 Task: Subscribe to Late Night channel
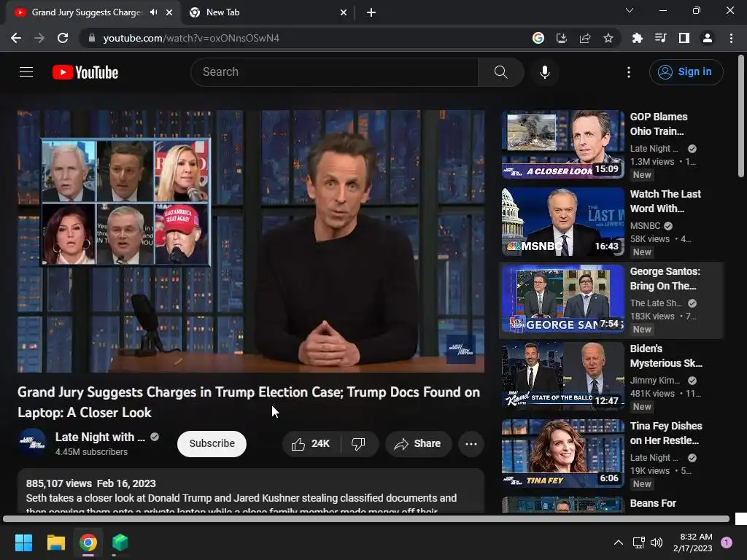pyautogui.click(x=212, y=444)
